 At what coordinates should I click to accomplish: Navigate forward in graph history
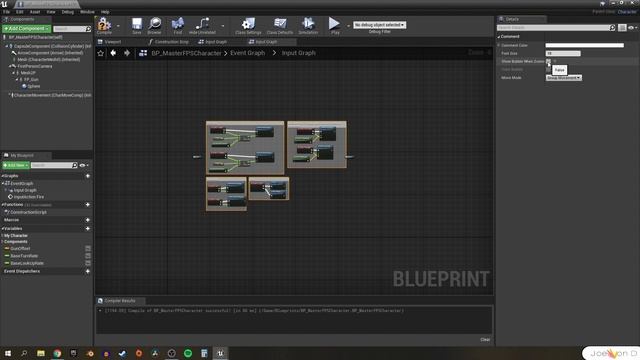[127, 53]
